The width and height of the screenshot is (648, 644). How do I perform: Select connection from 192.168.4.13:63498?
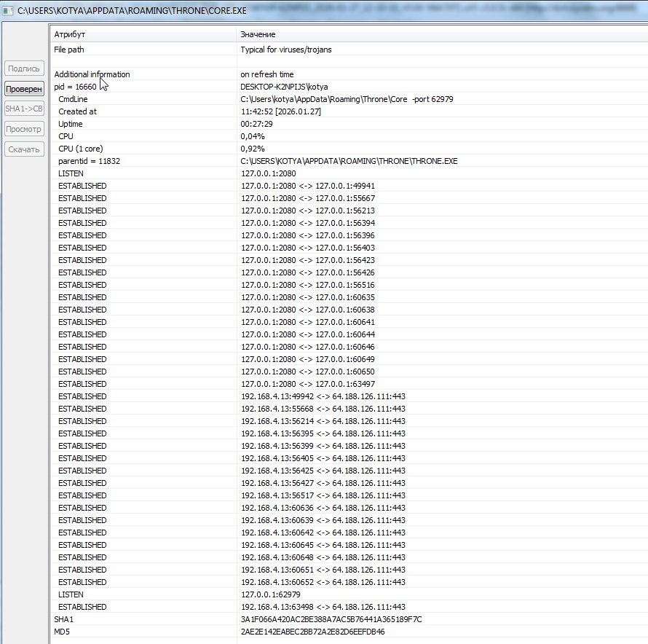pyautogui.click(x=323, y=608)
